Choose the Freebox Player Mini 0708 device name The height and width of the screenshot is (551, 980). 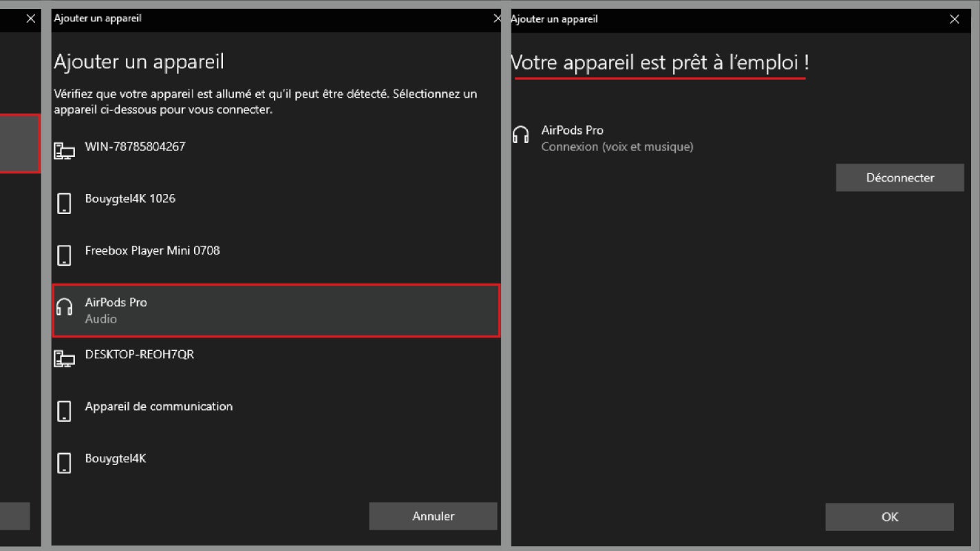click(x=152, y=250)
